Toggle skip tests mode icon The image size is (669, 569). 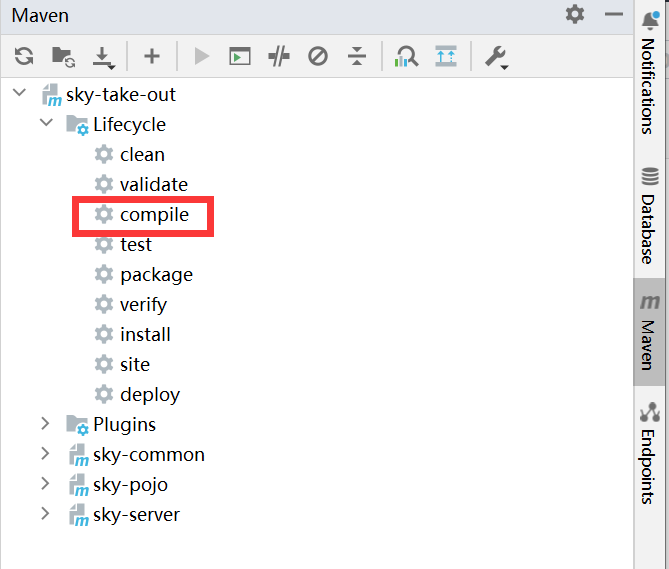(318, 56)
